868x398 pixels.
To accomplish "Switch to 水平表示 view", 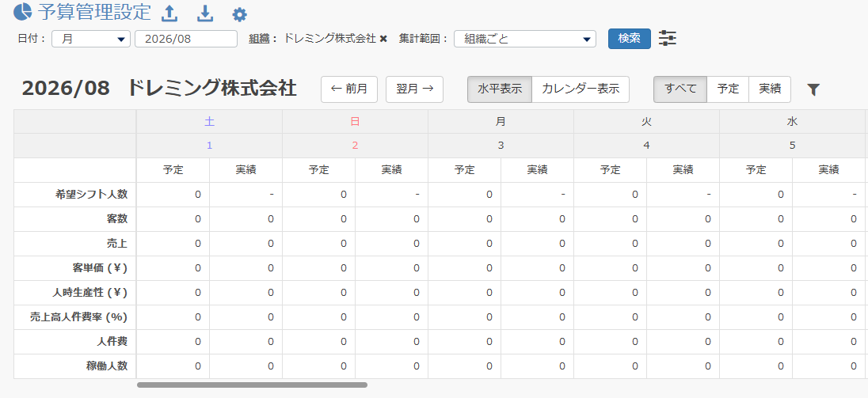I will tap(500, 89).
